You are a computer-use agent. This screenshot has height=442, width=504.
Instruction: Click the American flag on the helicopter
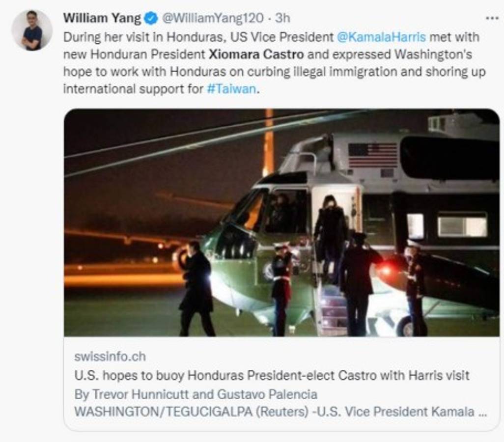[372, 156]
